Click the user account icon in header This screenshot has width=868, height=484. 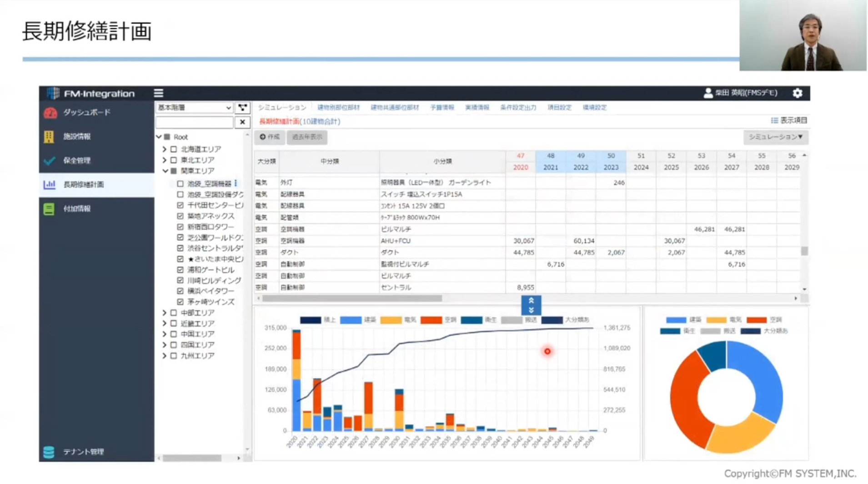tap(707, 93)
